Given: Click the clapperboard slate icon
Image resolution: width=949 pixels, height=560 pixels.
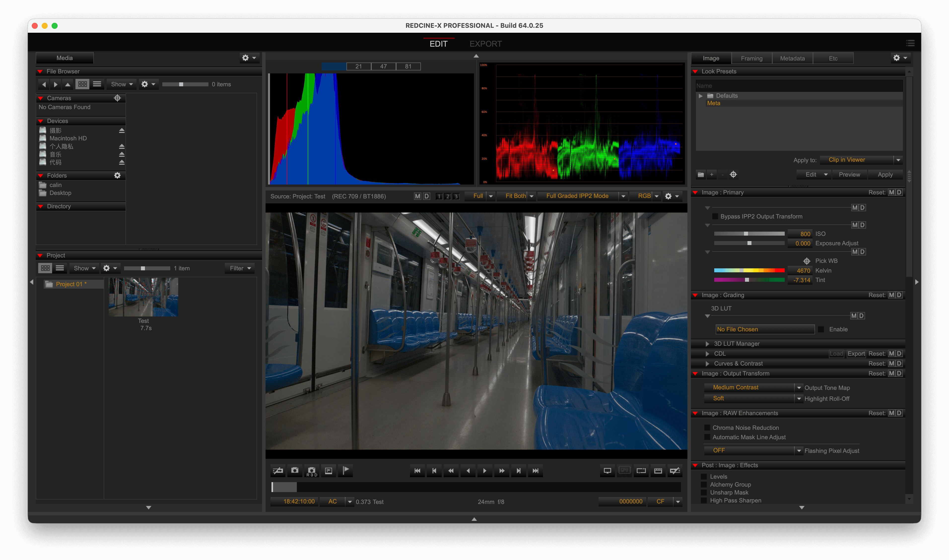Looking at the screenshot, I should (x=658, y=470).
